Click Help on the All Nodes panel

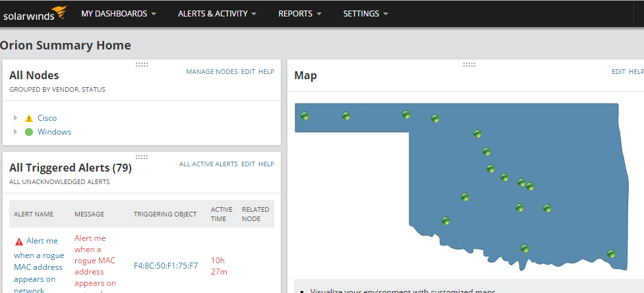pyautogui.click(x=266, y=71)
